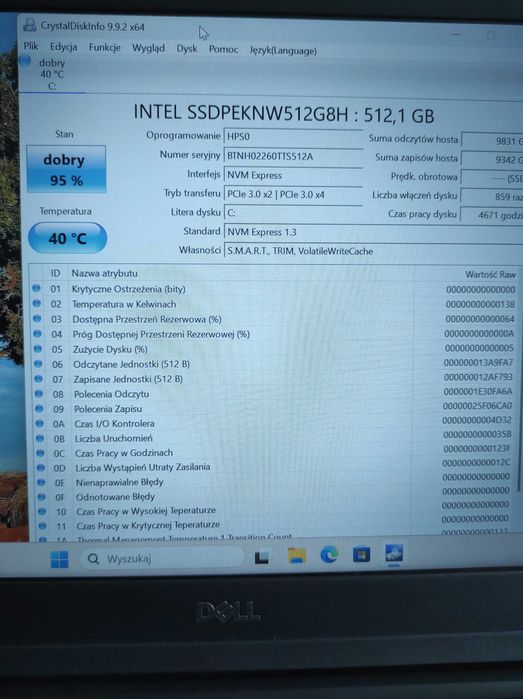This screenshot has width=523, height=699.
Task: Click status dot for Odczytane Jednostki row
Action: [38, 364]
